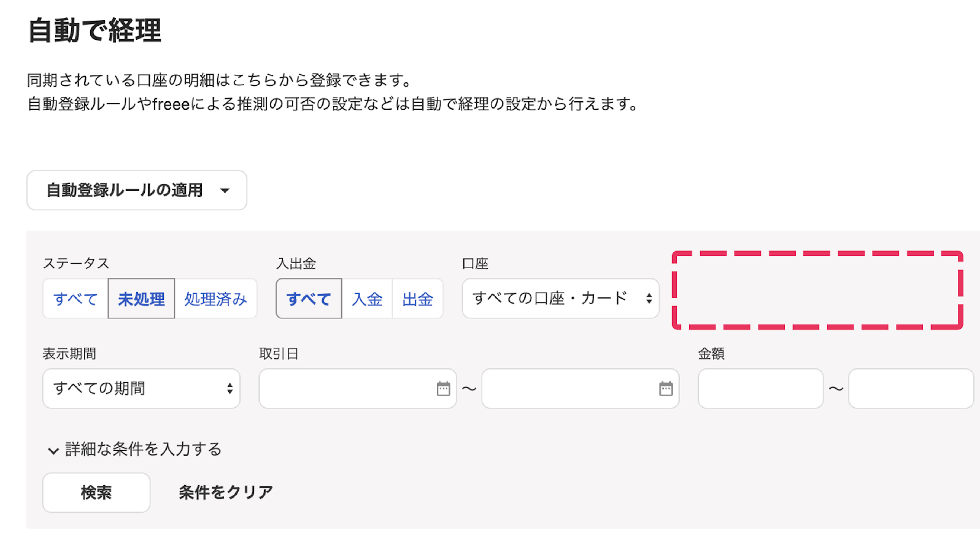
Task: Click the maximum 金額 field
Action: click(911, 388)
